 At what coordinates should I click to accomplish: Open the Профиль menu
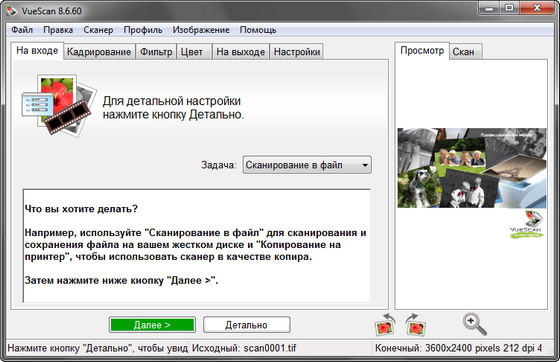[143, 30]
